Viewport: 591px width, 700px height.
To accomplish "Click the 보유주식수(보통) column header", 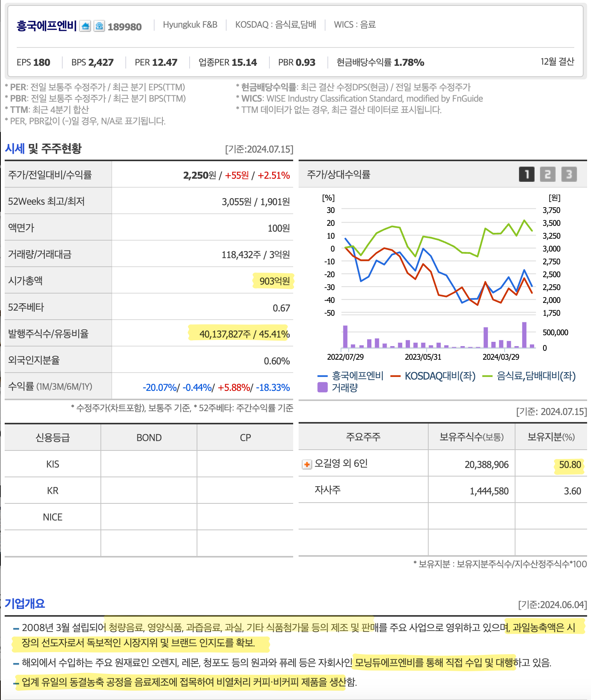I will [x=471, y=437].
